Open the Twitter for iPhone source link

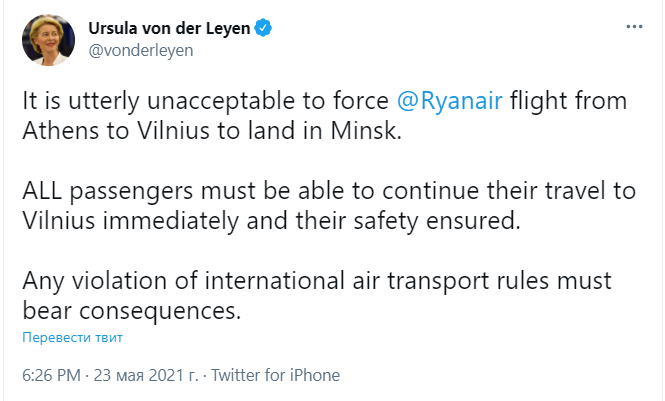point(275,376)
